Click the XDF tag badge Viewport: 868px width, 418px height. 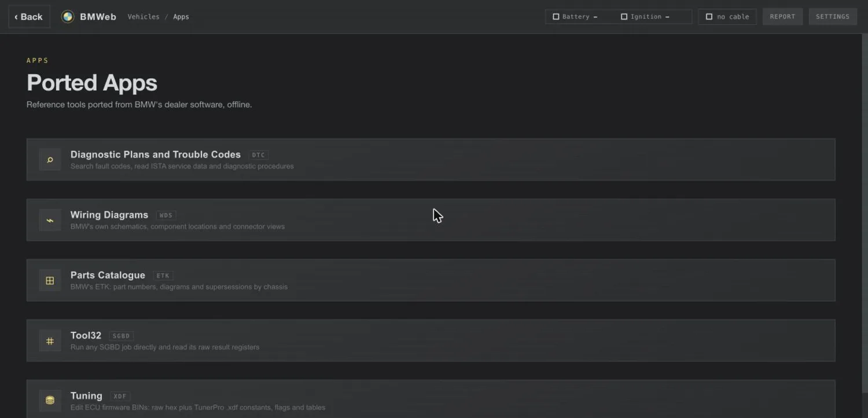point(120,397)
